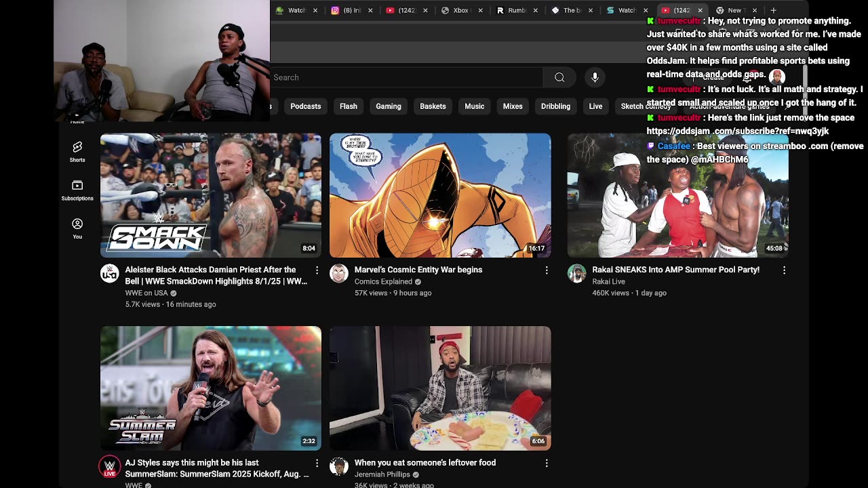The height and width of the screenshot is (488, 868).
Task: Filter by Gaming chip
Action: [389, 106]
